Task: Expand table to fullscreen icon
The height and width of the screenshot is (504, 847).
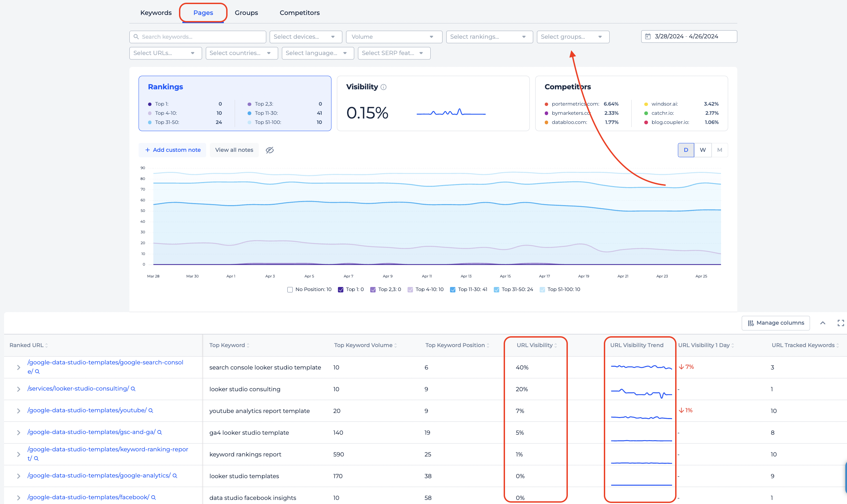Action: 841,323
